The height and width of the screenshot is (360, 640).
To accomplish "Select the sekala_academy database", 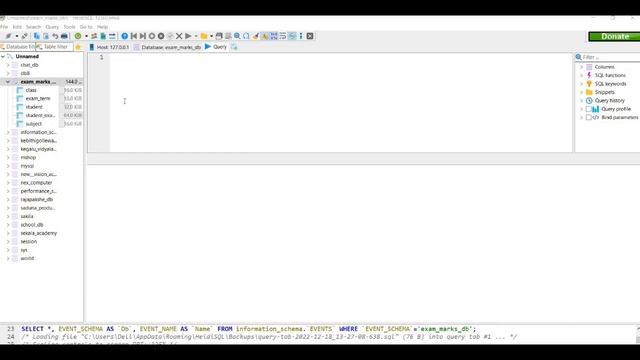I will (39, 233).
